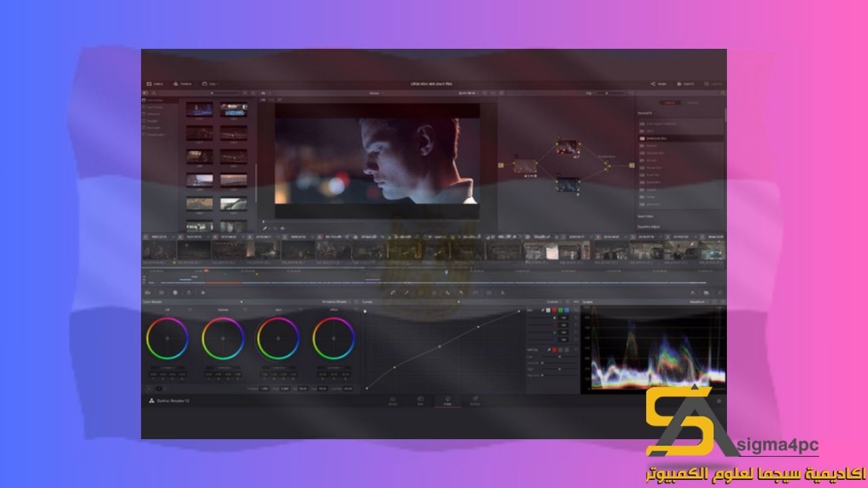Image resolution: width=868 pixels, height=488 pixels.
Task: Open the OpenFX Library tab
Action: pyautogui.click(x=669, y=102)
